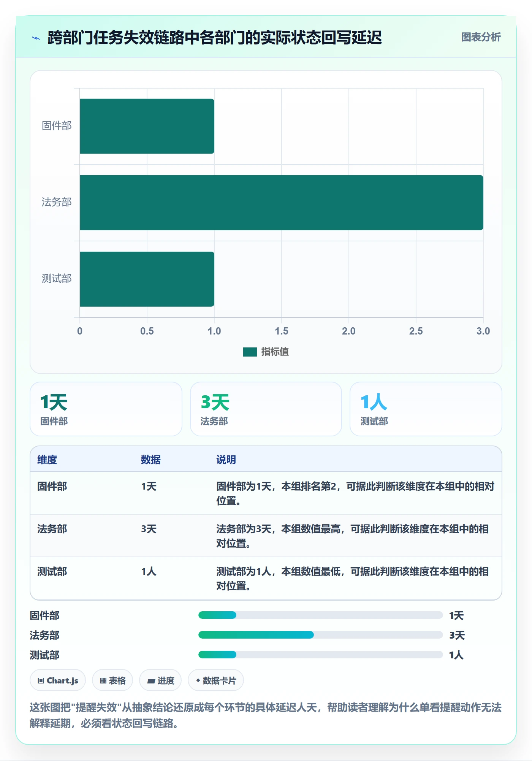Click the 固件部 label in the progress list

(45, 615)
